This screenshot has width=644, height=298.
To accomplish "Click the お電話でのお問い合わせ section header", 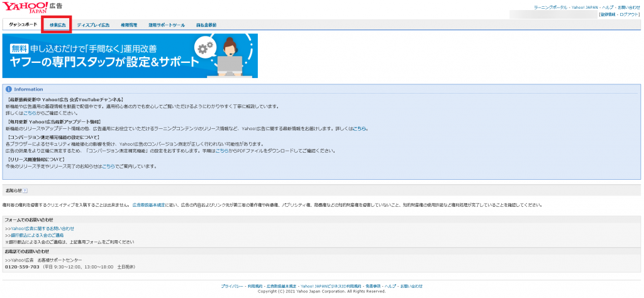I will pyautogui.click(x=26, y=251).
